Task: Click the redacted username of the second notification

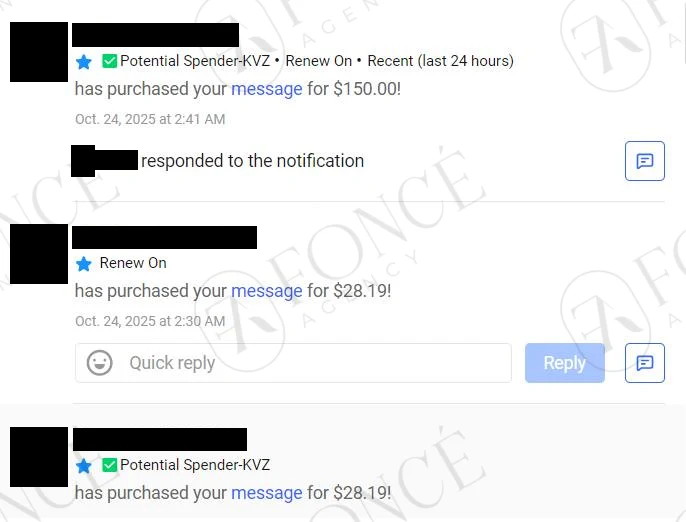Action: [x=164, y=238]
